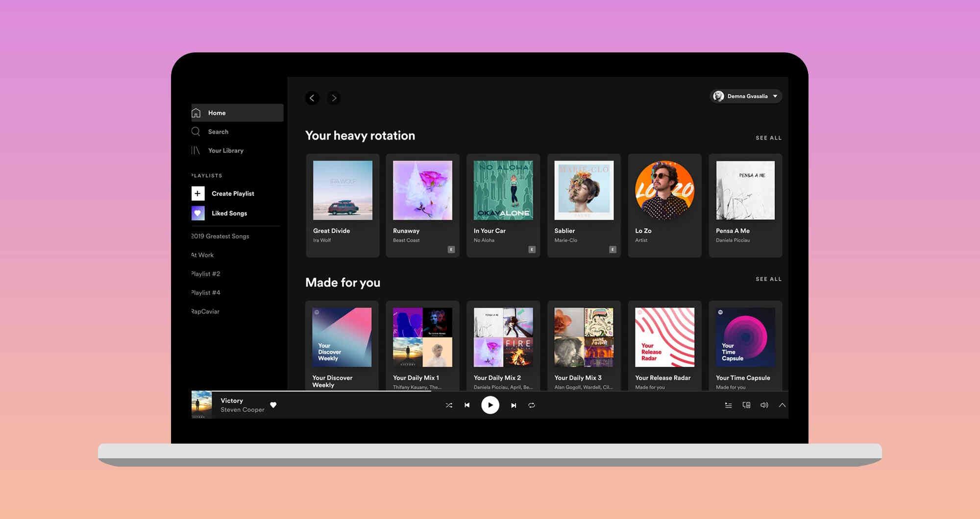Open the Connect to a device icon
Viewport: 980px width, 519px height.
coord(746,405)
